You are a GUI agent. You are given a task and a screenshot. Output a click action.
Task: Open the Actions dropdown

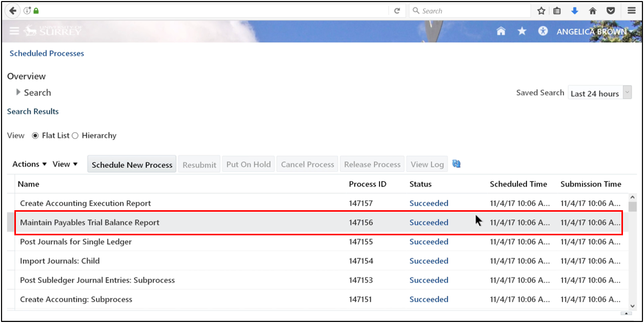(29, 164)
